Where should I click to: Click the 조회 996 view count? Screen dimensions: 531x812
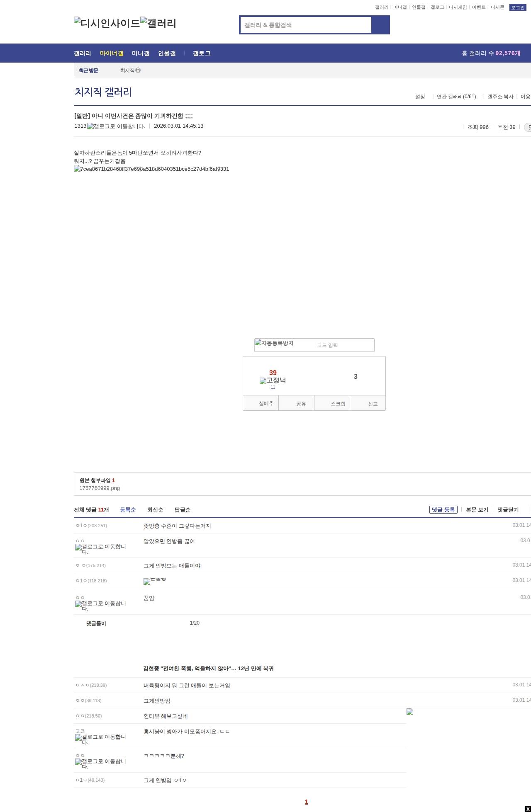[478, 127]
